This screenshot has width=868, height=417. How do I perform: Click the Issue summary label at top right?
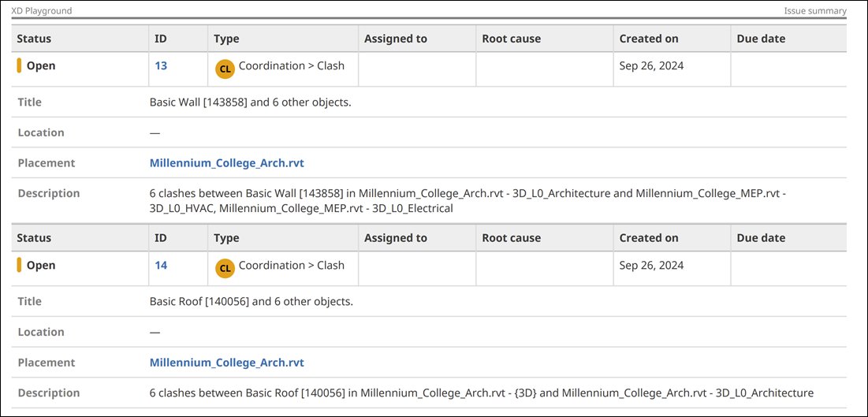(x=814, y=11)
